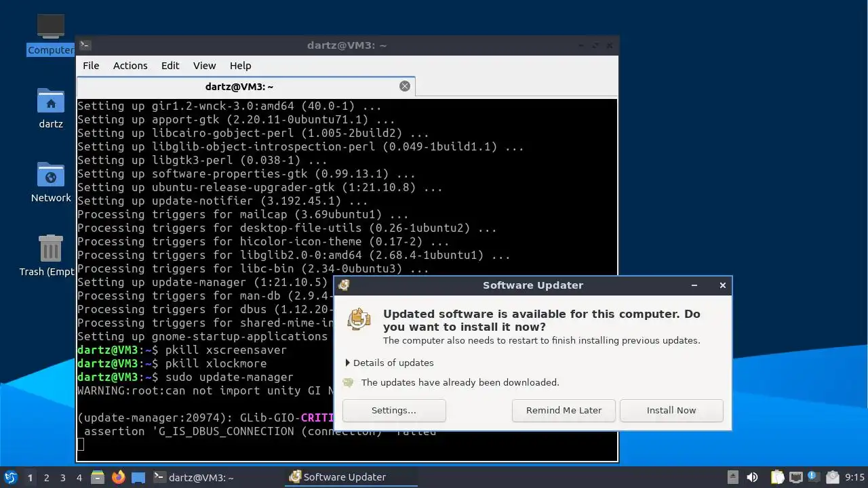Viewport: 868px width, 488px height.
Task: Open updater Settings...
Action: click(x=394, y=410)
